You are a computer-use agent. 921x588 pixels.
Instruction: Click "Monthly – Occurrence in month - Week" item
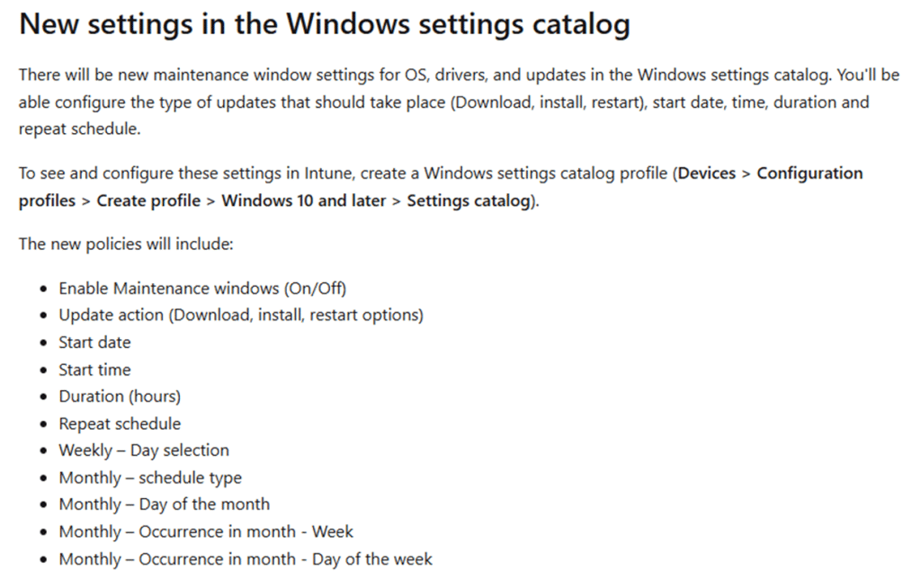pos(206,531)
